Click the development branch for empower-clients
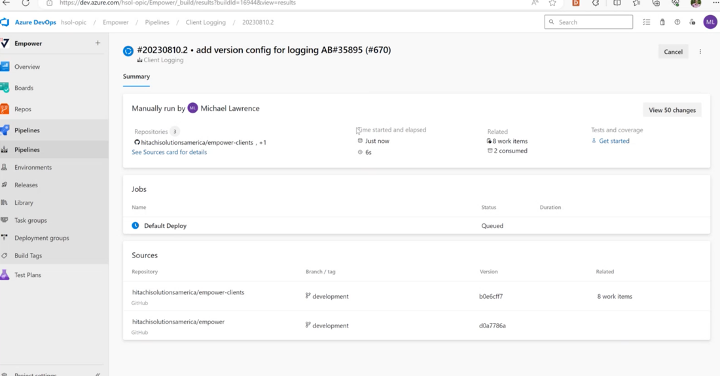 coord(331,296)
